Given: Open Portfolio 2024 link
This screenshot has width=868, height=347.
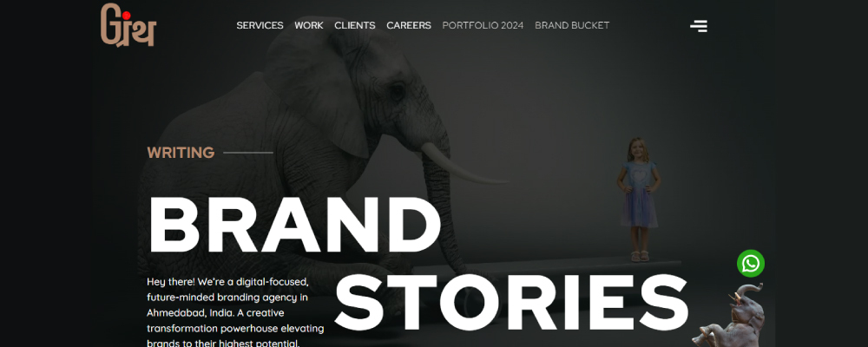Looking at the screenshot, I should pos(483,25).
